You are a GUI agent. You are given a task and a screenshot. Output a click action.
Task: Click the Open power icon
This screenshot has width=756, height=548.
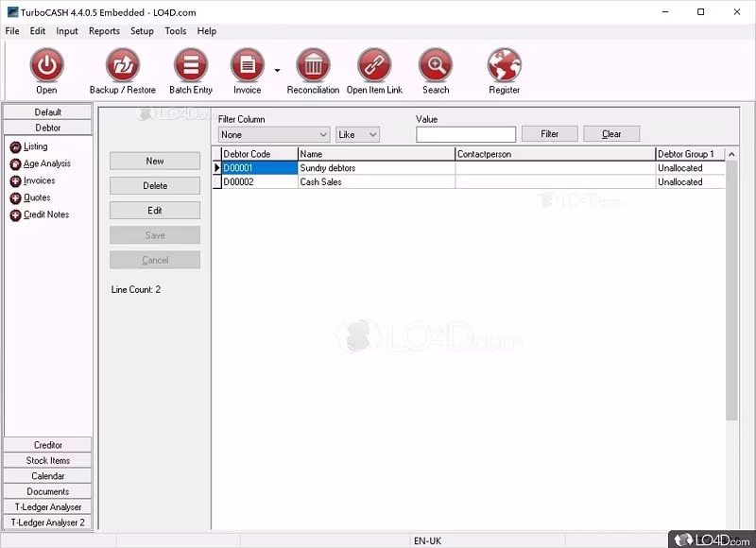(46, 64)
